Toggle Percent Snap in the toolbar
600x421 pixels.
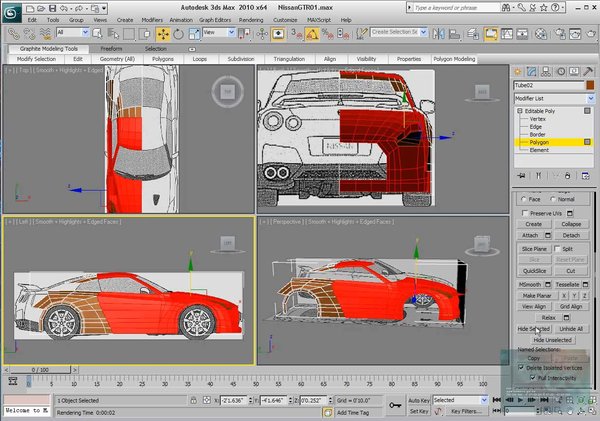click(328, 34)
